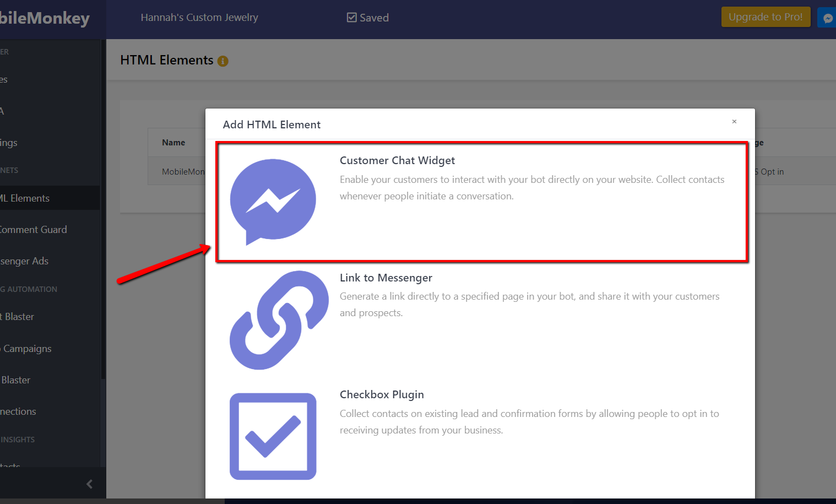Click the HTML Elements page heading
This screenshot has width=836, height=504.
[x=167, y=60]
